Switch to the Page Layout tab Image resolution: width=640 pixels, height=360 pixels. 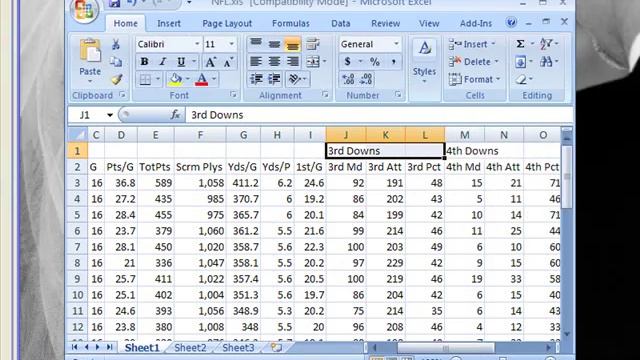pyautogui.click(x=227, y=23)
